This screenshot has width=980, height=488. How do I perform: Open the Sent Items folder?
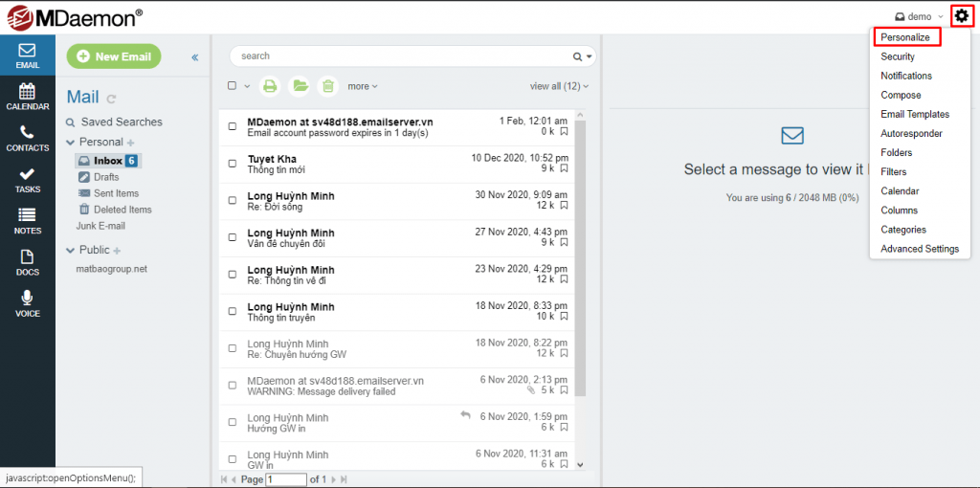[x=116, y=193]
